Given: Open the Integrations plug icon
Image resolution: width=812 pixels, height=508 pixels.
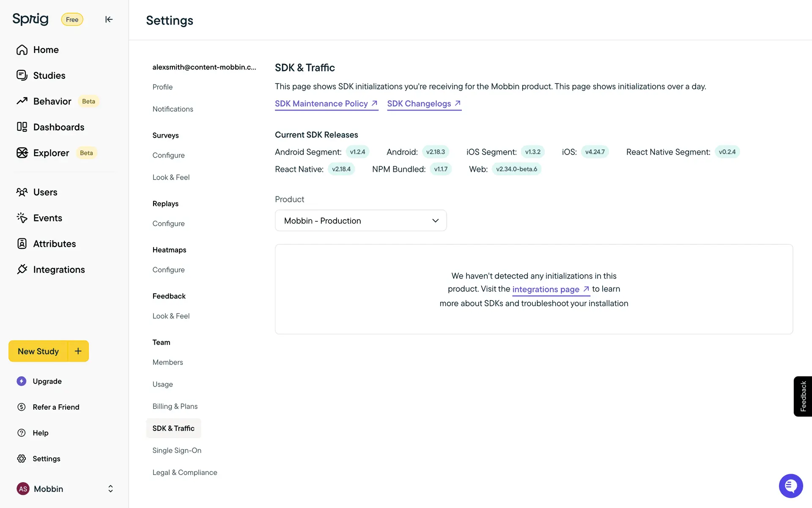Looking at the screenshot, I should point(22,270).
